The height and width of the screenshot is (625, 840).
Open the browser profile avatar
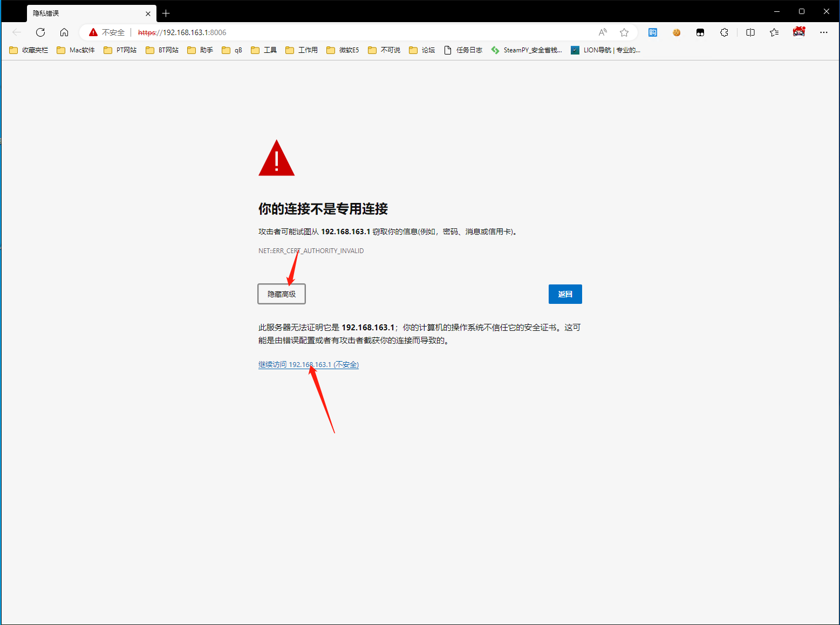pyautogui.click(x=799, y=32)
